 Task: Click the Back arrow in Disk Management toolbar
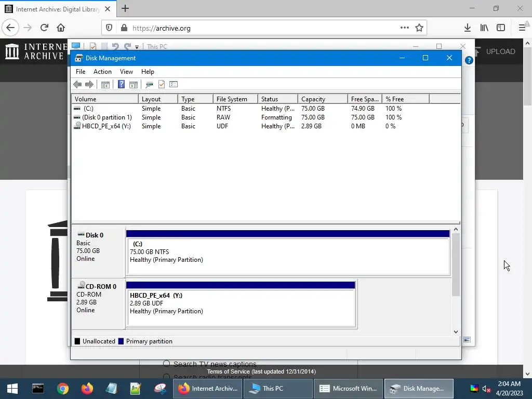click(77, 85)
